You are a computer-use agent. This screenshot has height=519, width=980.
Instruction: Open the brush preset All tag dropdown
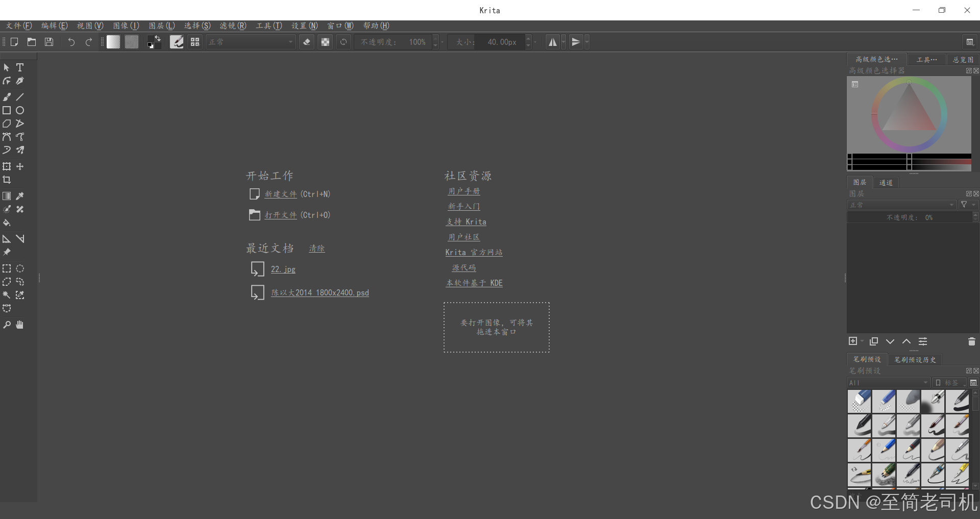[889, 382]
